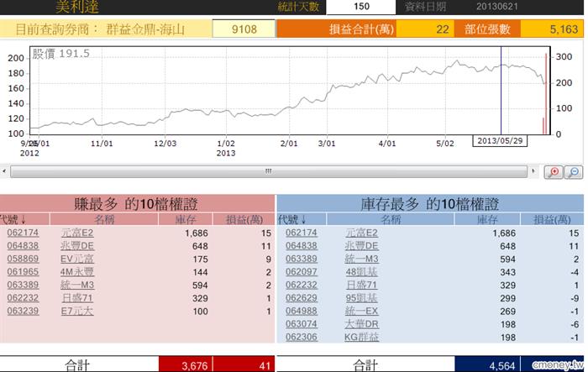588x372 pixels.
Task: Open the 兆豐DE link in the 庫存最多 table
Action: [x=361, y=246]
